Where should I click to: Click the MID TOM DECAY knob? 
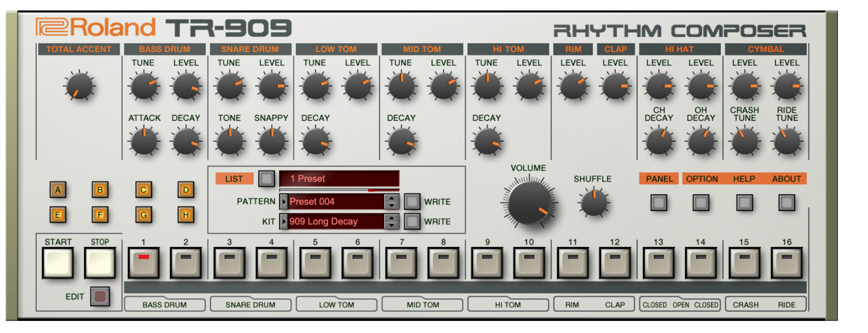[401, 141]
